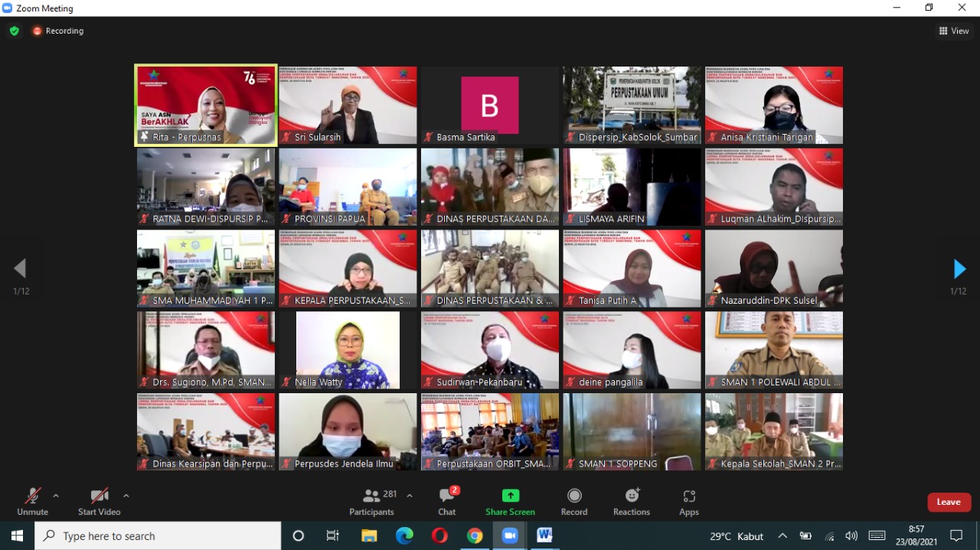
Task: Open Microsoft Word from the taskbar
Action: (x=544, y=535)
